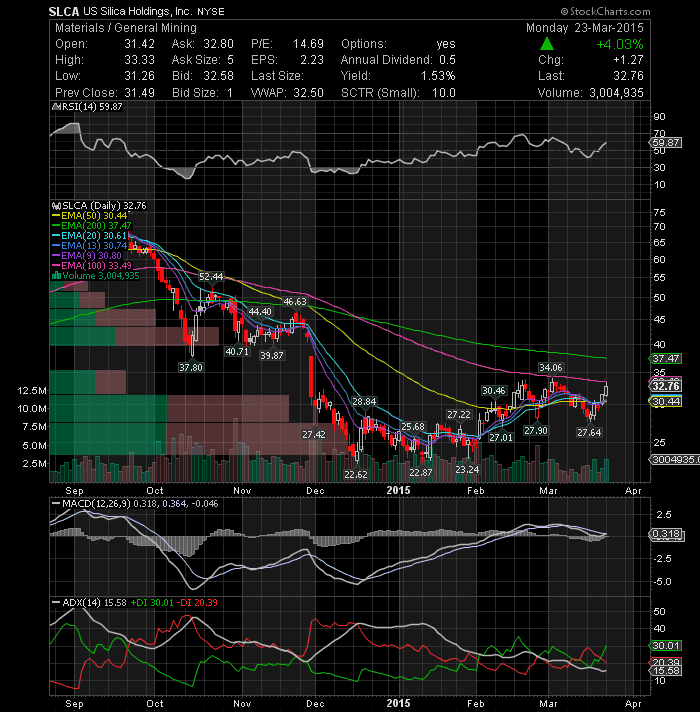Click the SCTR (Small) value 10.0
Image resolution: width=700 pixels, height=712 pixels.
pos(444,93)
